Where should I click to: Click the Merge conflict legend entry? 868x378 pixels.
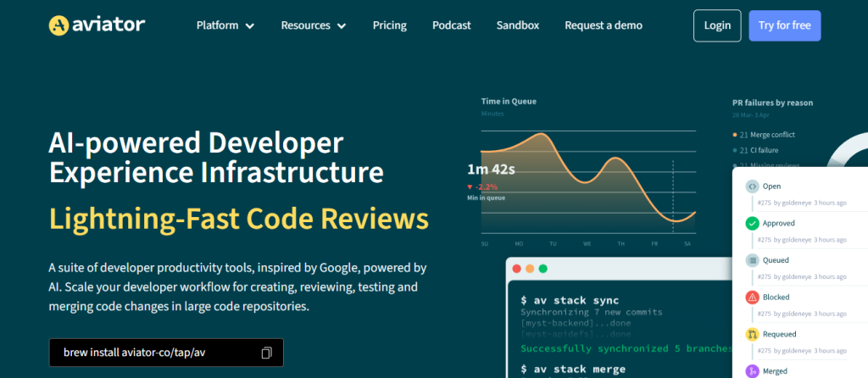pyautogui.click(x=764, y=135)
